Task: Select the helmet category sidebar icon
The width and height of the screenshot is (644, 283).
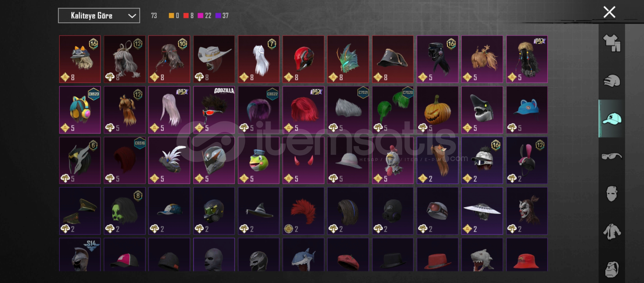Action: [612, 81]
